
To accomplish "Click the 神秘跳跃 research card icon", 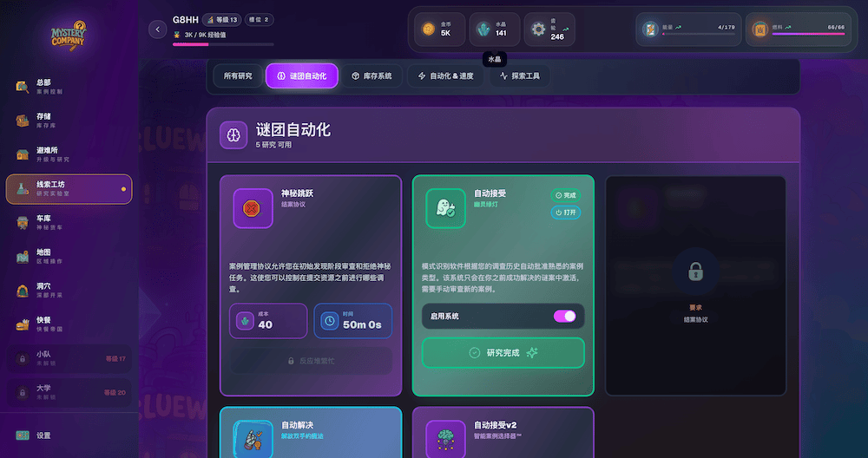I will 253,208.
